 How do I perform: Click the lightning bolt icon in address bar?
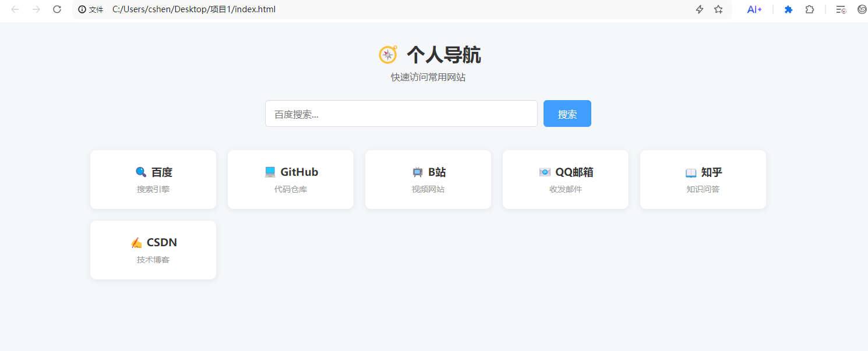pyautogui.click(x=700, y=9)
